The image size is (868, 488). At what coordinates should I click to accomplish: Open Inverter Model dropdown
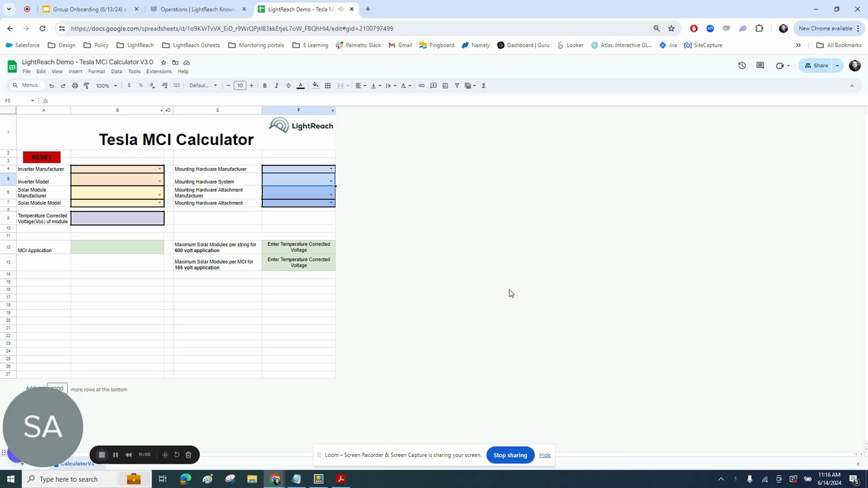pos(160,182)
